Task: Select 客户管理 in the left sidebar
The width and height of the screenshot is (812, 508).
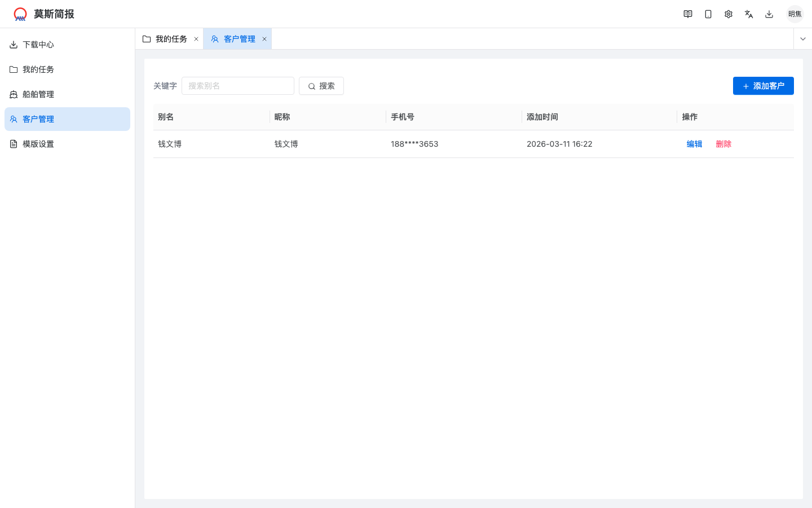Action: [x=38, y=119]
